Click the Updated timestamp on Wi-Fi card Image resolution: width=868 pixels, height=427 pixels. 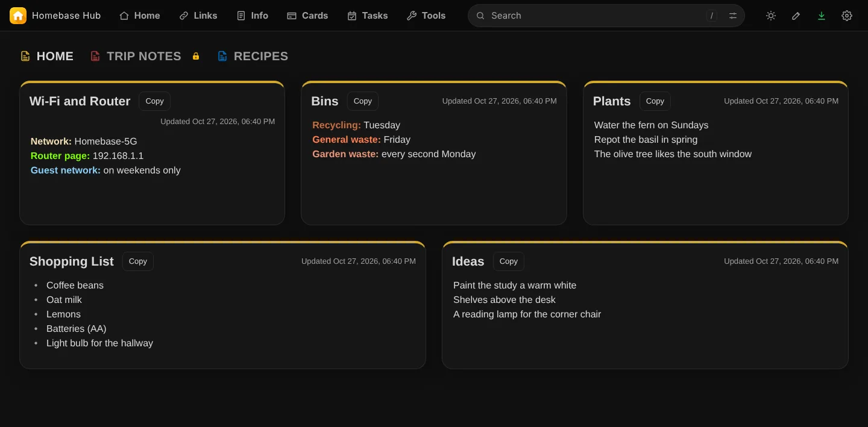pyautogui.click(x=218, y=122)
